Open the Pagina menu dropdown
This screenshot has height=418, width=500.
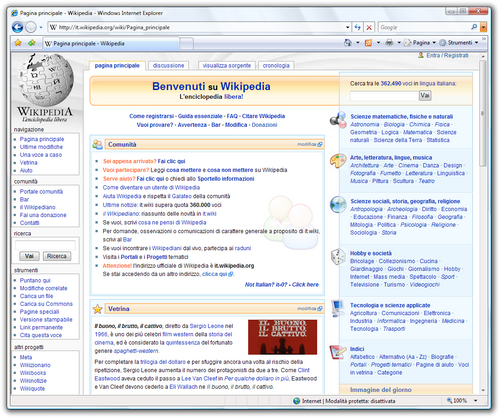click(420, 43)
